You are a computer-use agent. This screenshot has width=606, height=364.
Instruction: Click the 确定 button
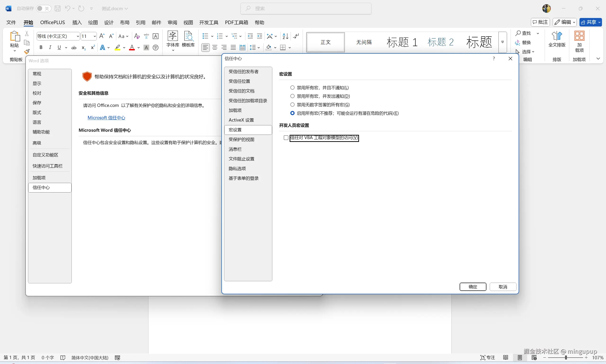pos(473,286)
